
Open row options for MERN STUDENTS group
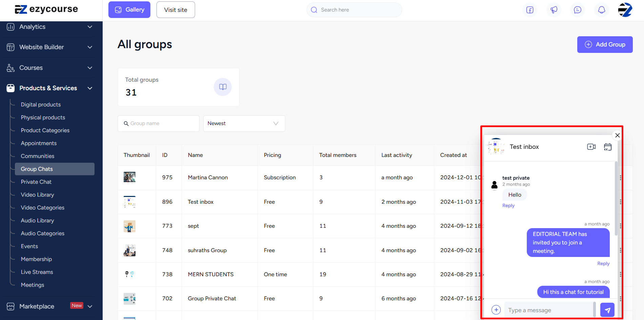(620, 274)
